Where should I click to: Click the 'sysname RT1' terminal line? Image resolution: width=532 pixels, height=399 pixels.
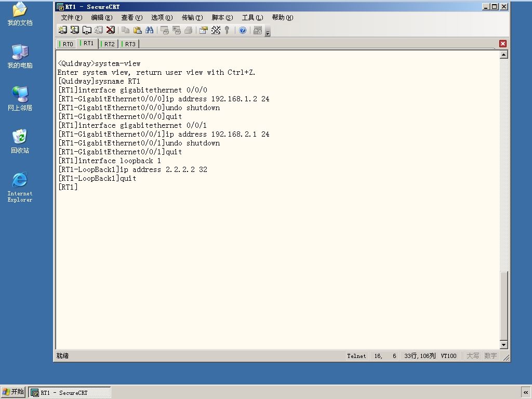tap(99, 81)
